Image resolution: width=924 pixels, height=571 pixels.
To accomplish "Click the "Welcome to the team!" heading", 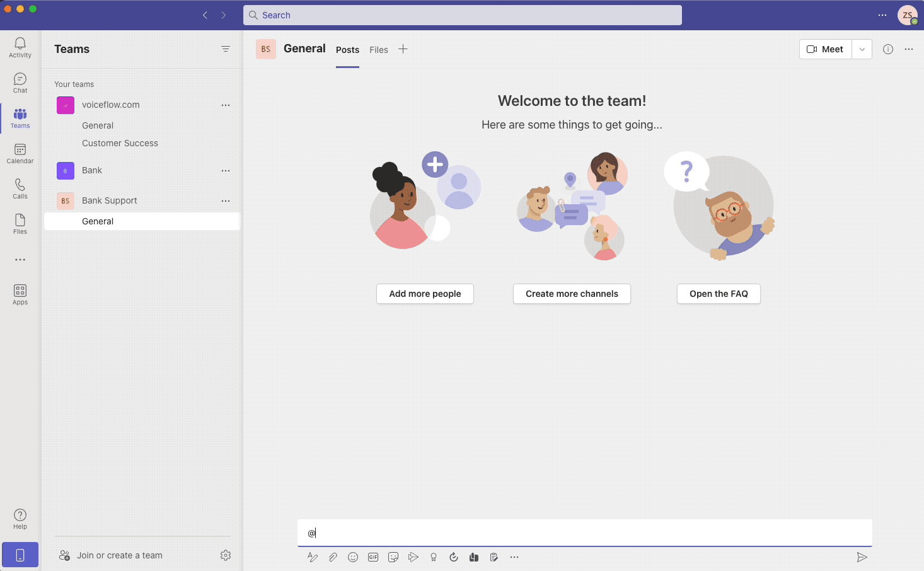I will pyautogui.click(x=572, y=101).
